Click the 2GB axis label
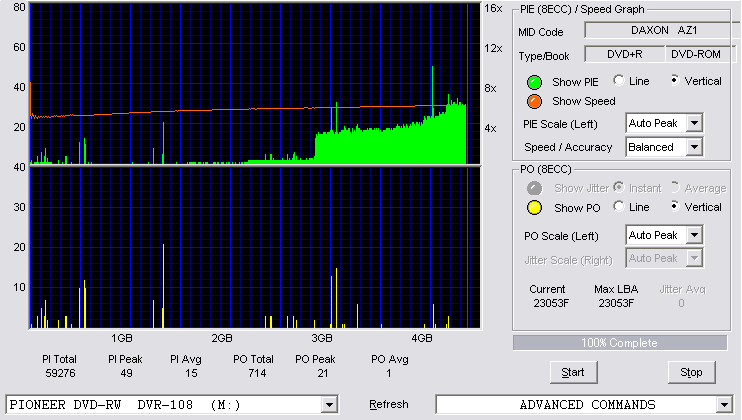 221,338
